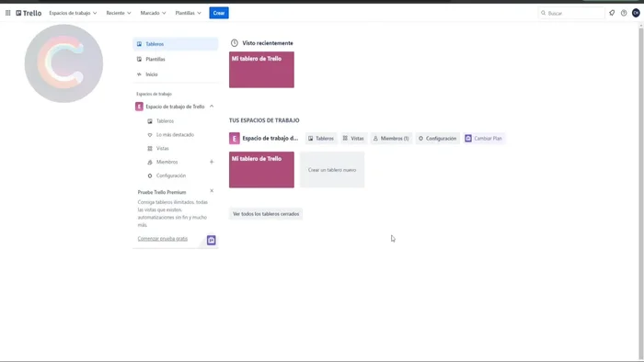Open the Reciente dropdown
This screenshot has width=644, height=362.
coord(119,13)
